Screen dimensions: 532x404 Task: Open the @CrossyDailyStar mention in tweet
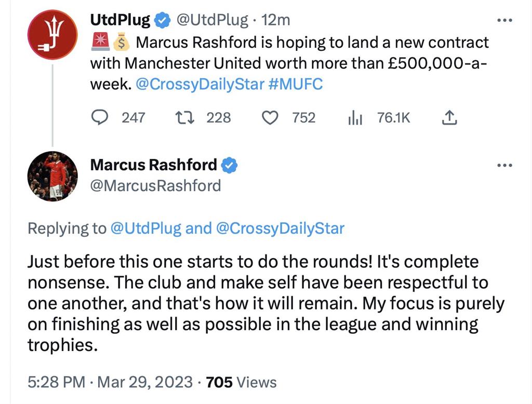tap(199, 84)
